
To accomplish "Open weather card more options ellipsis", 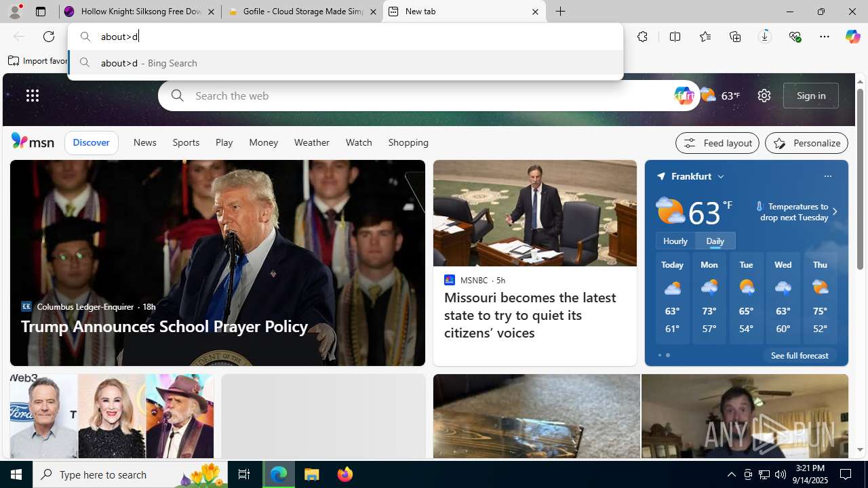I will click(x=827, y=176).
